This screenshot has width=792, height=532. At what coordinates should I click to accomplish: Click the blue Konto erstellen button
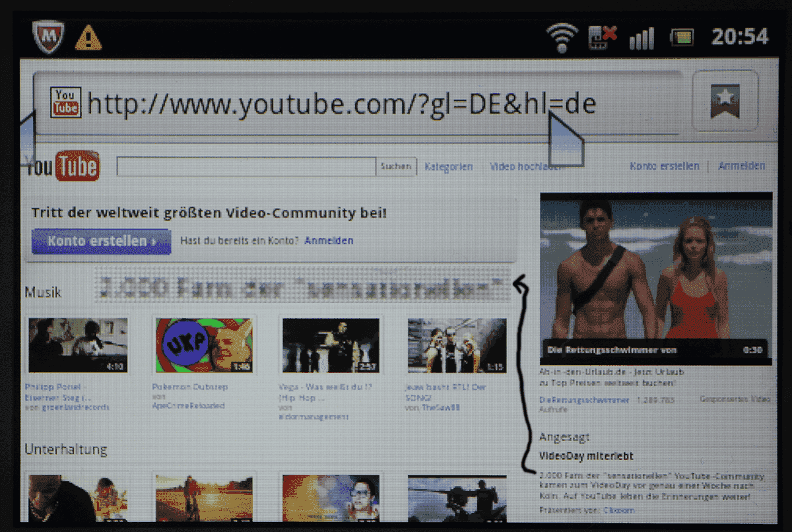101,241
